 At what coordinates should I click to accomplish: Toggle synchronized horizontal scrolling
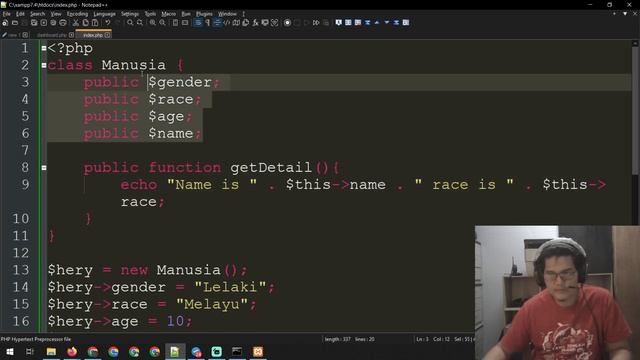(185, 23)
